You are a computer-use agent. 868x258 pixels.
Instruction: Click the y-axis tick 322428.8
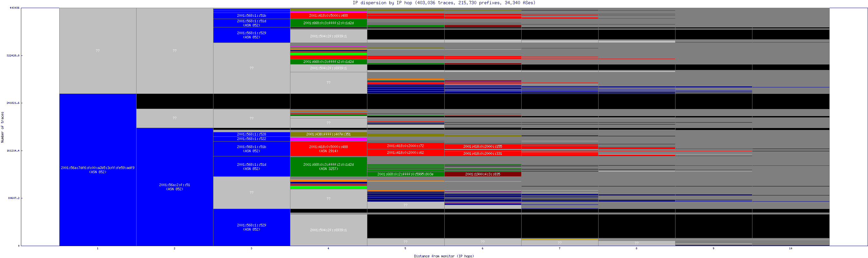13,55
